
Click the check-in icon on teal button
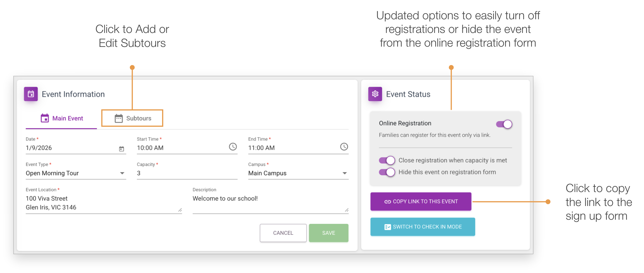(388, 227)
